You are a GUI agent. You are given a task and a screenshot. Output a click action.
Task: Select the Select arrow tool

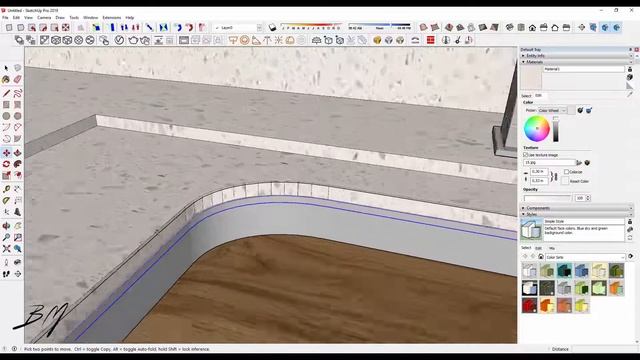[x=6, y=68]
